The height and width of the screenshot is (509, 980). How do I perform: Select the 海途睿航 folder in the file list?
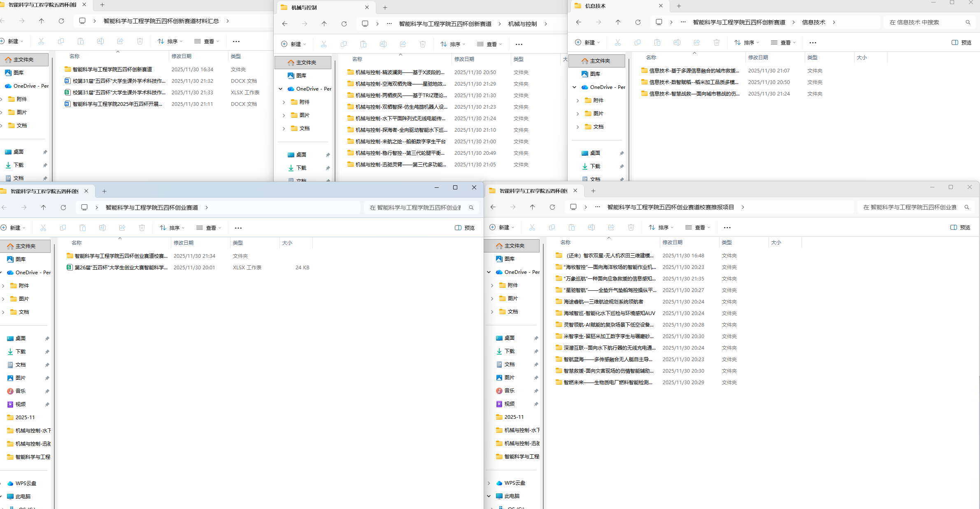[x=603, y=302]
